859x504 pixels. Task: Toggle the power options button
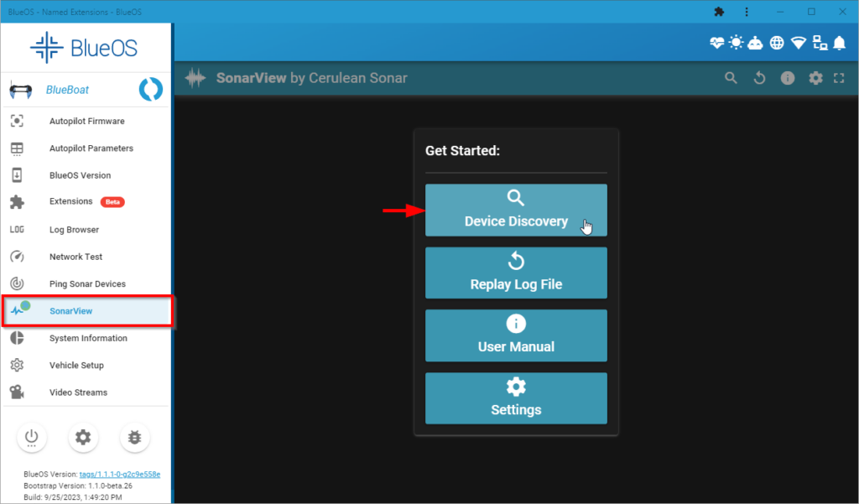[32, 437]
